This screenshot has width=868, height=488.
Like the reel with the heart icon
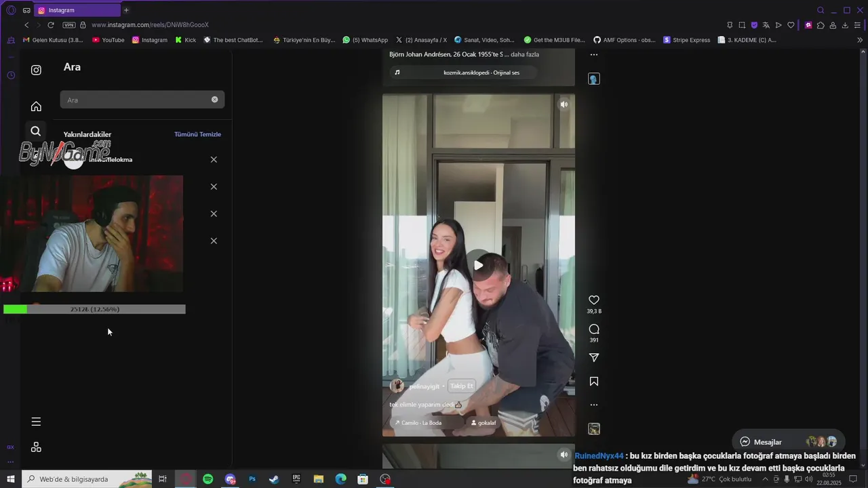click(x=594, y=300)
